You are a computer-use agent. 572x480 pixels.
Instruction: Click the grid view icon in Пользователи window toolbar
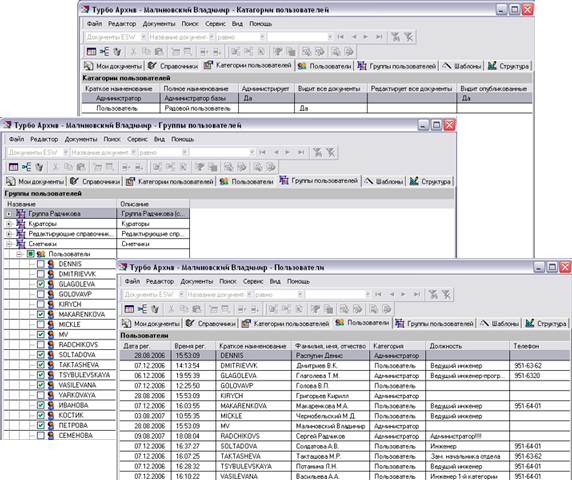tap(129, 309)
